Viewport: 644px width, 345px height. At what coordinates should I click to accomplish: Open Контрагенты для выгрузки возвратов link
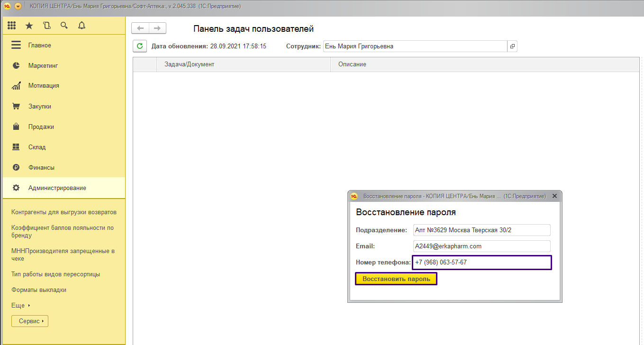pos(63,212)
